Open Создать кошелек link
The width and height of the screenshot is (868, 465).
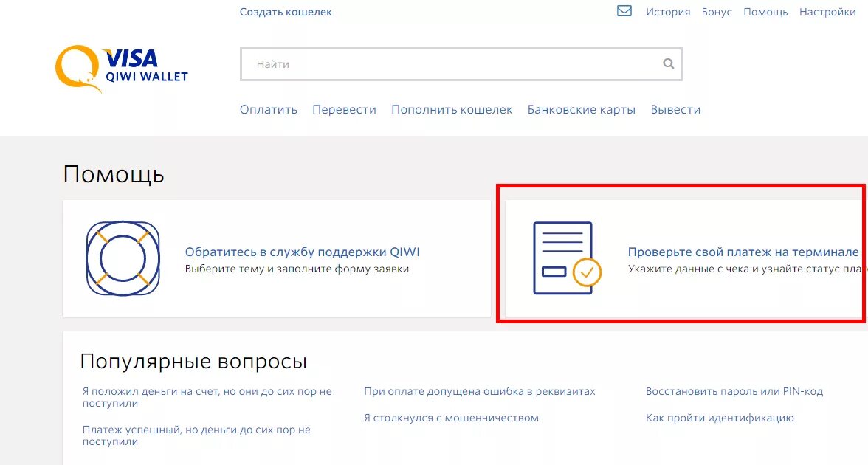286,12
